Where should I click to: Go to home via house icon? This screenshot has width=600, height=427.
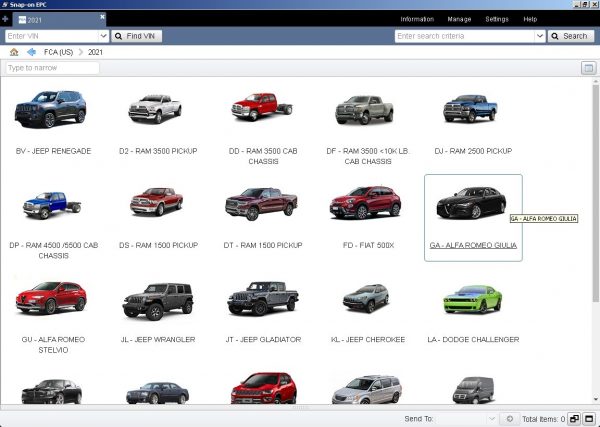14,52
